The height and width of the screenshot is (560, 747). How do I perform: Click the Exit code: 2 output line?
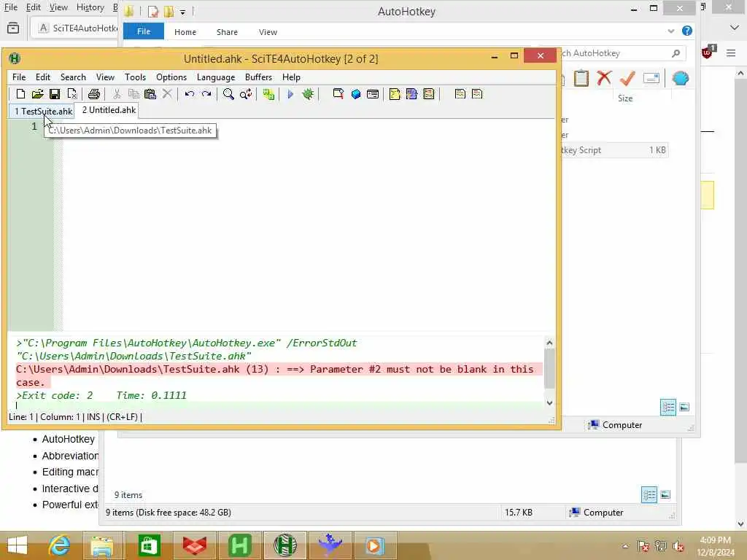tap(101, 395)
